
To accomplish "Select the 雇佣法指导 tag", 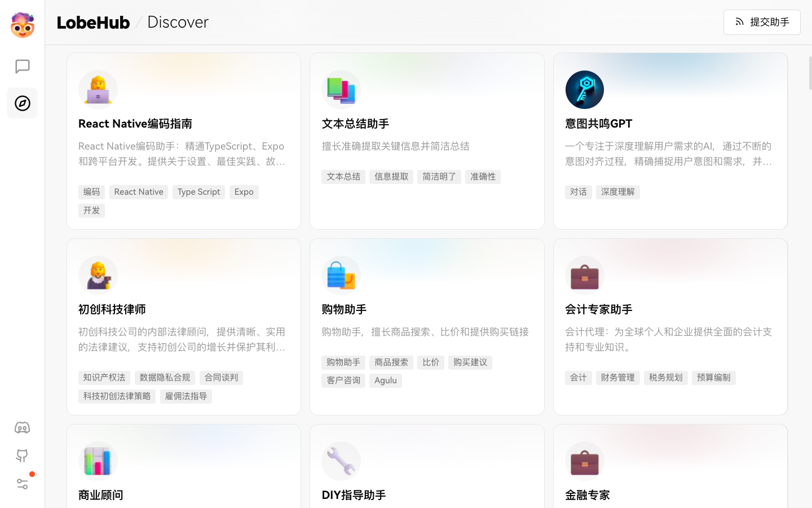I will pyautogui.click(x=186, y=396).
